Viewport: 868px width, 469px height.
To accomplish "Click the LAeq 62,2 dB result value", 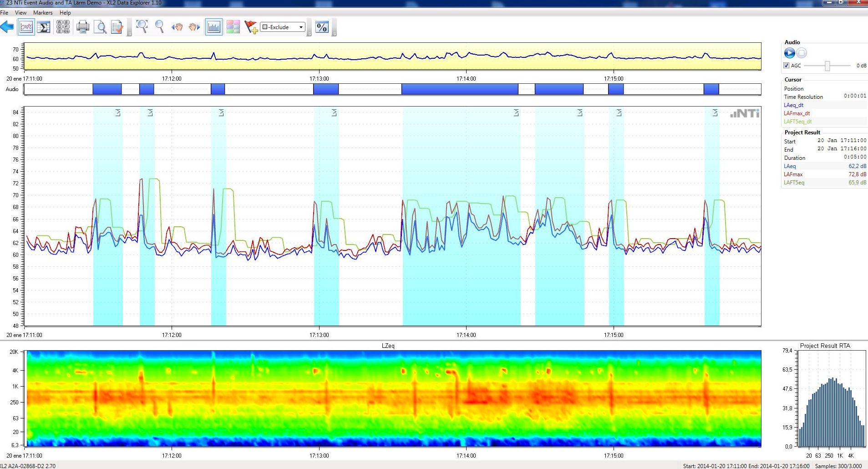I will tap(857, 166).
